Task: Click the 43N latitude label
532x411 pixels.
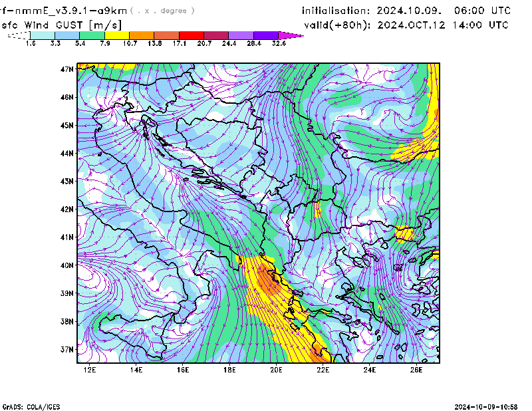Action: coord(67,182)
